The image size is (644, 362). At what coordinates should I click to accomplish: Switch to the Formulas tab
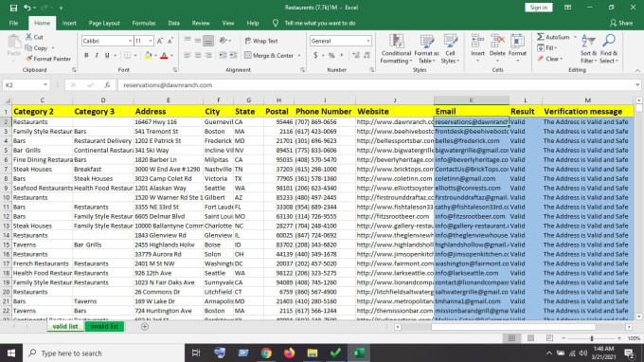pyautogui.click(x=144, y=23)
